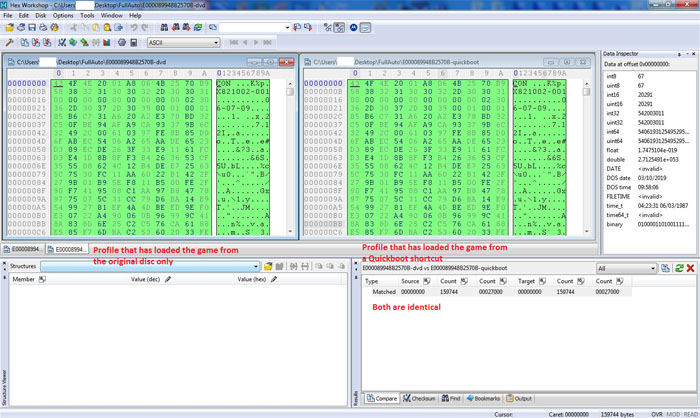700x418 pixels.
Task: Select the Output tab
Action: coord(521,398)
